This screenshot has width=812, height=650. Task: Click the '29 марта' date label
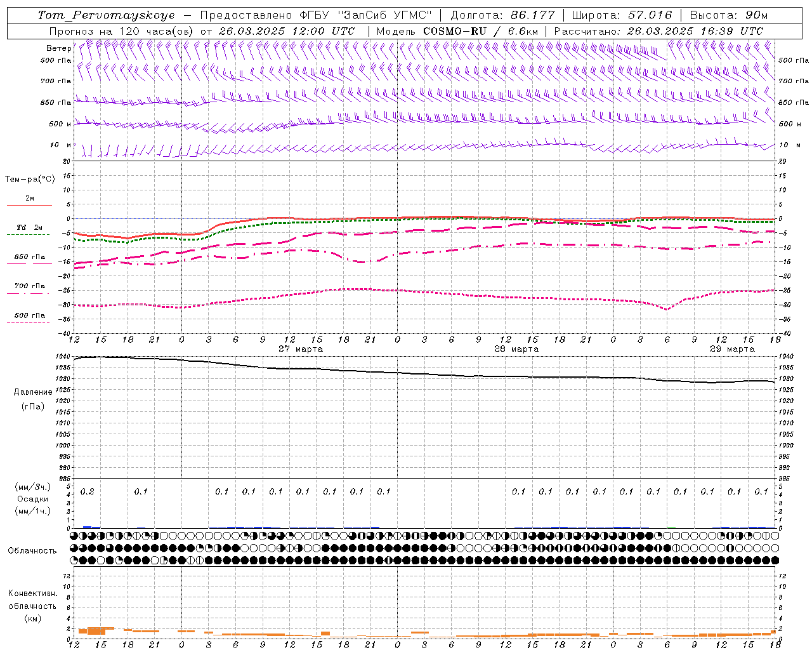coord(731,349)
